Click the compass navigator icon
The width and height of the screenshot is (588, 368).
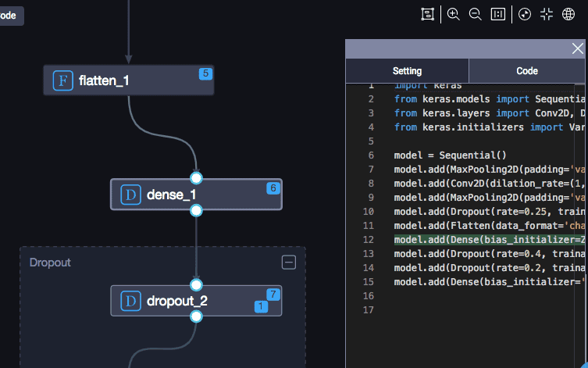525,14
